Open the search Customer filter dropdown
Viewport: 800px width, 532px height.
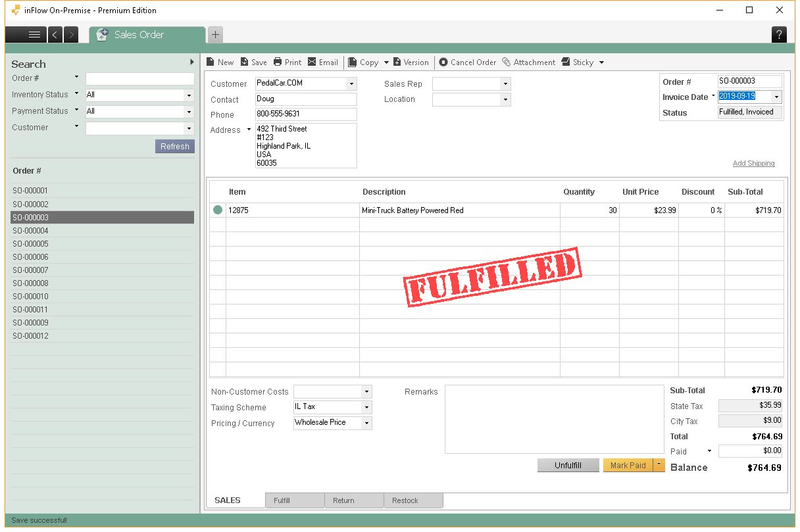click(189, 128)
